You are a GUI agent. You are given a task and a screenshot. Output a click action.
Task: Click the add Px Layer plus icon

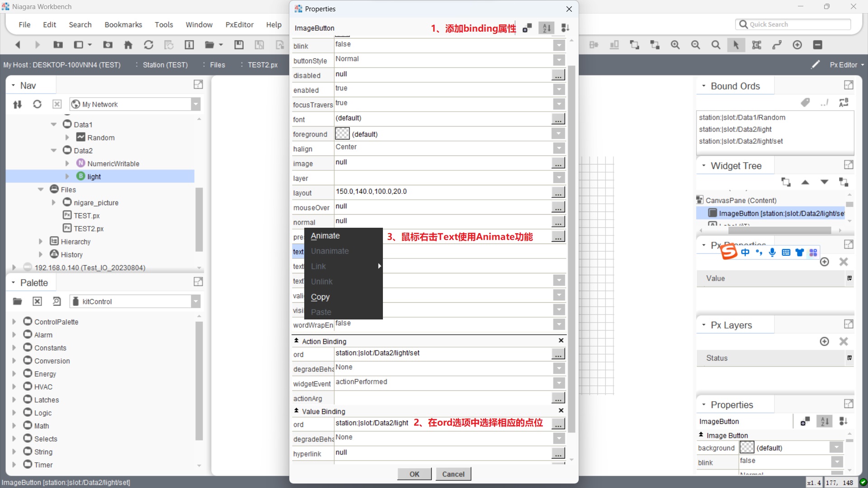tap(824, 342)
